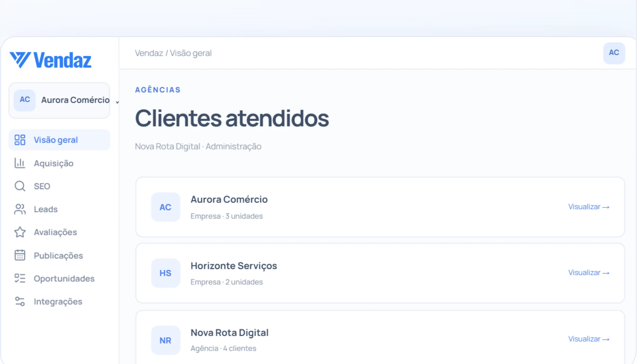Visualizar the Horizonte Serviços client
Viewport: 641px width, 364px height.
point(589,272)
